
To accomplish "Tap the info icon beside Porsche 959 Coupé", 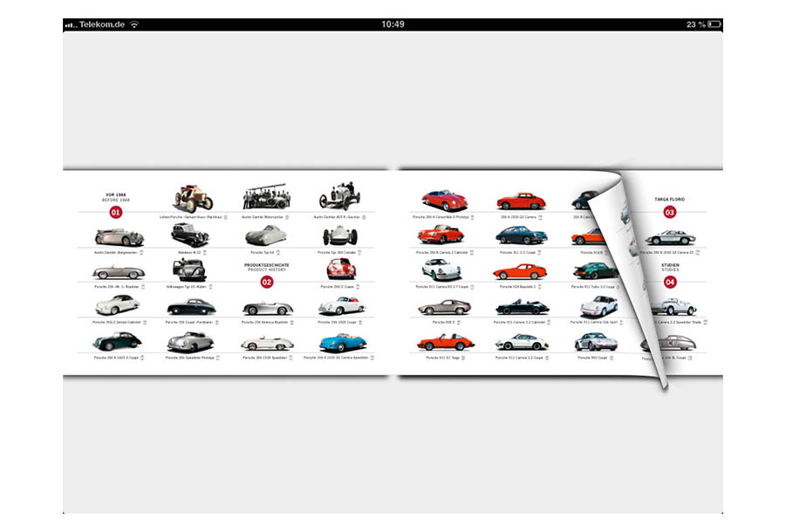I will [x=612, y=358].
